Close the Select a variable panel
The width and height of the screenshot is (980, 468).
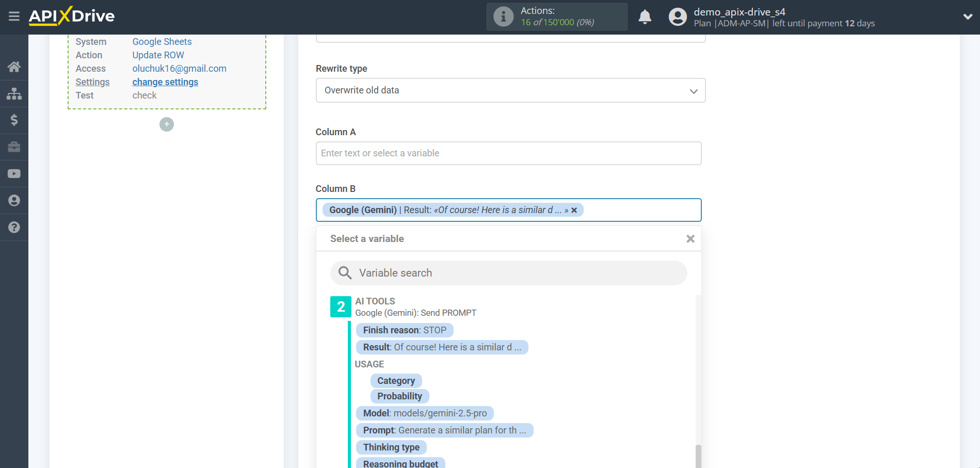pos(690,239)
